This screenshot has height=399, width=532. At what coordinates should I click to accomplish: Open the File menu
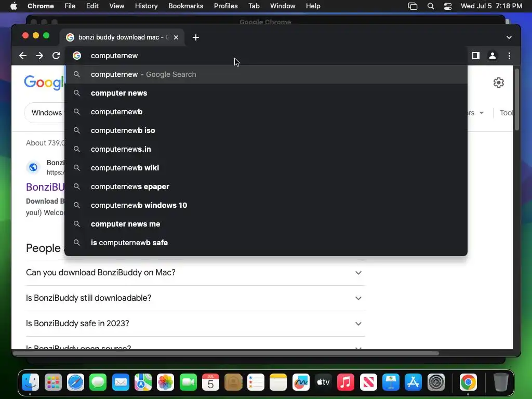pyautogui.click(x=70, y=6)
